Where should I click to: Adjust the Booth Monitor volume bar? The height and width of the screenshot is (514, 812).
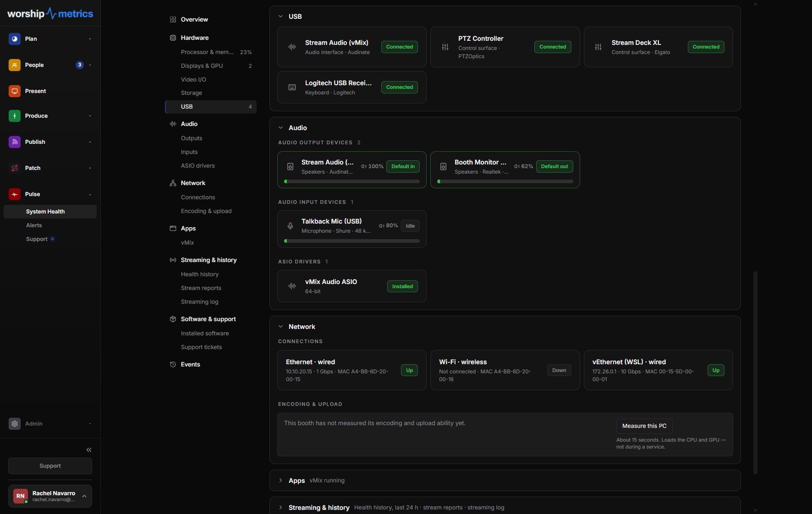coord(505,181)
